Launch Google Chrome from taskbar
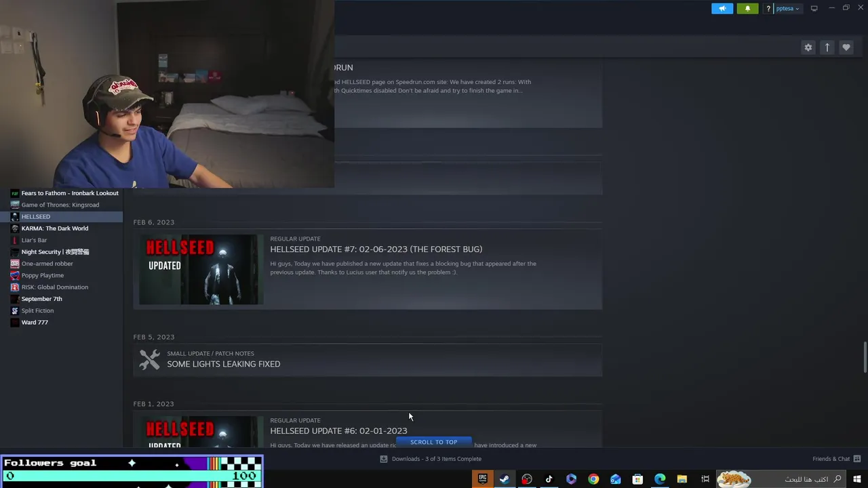Image resolution: width=868 pixels, height=488 pixels. 593,479
